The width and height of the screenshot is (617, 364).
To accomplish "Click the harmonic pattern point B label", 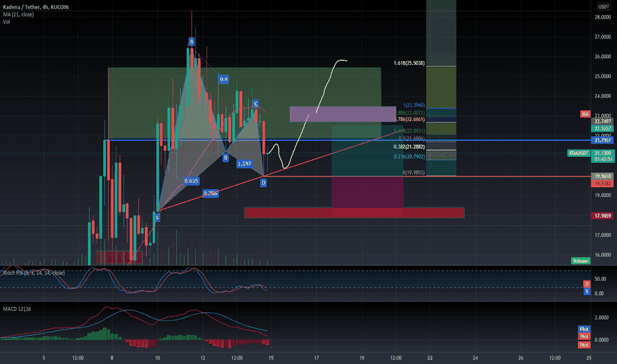I will (226, 158).
